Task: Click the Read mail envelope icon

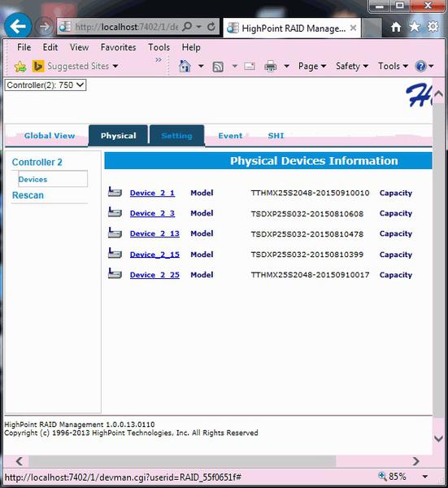Action: (x=250, y=67)
